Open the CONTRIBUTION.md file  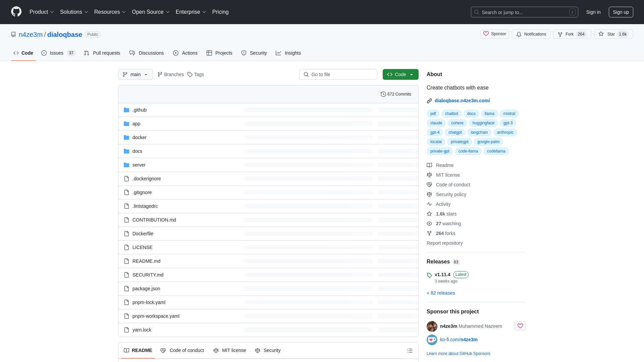[x=154, y=220]
